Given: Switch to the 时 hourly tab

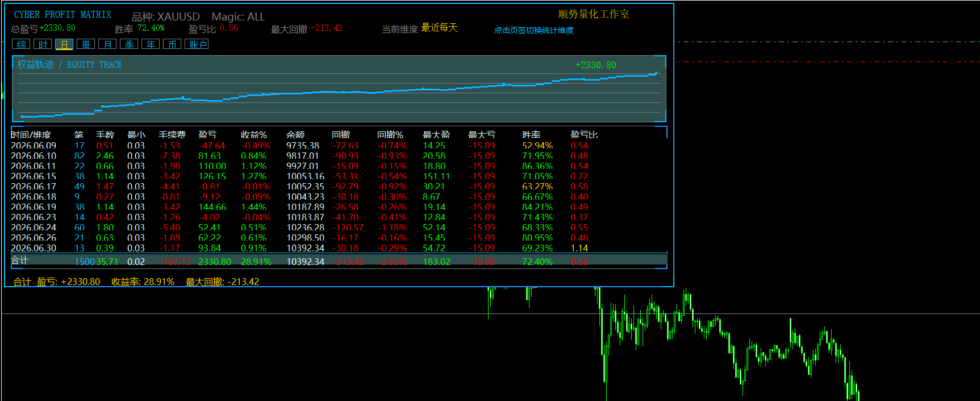Looking at the screenshot, I should click(x=43, y=44).
